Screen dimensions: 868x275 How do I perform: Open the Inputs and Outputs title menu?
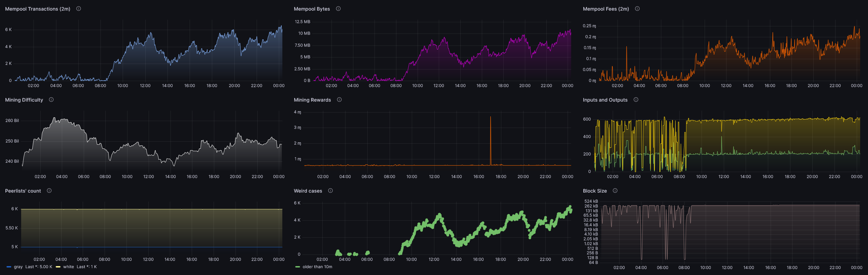pyautogui.click(x=605, y=100)
